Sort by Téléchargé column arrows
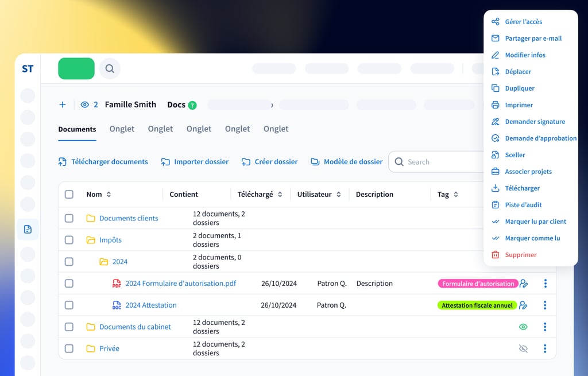 [x=280, y=195]
